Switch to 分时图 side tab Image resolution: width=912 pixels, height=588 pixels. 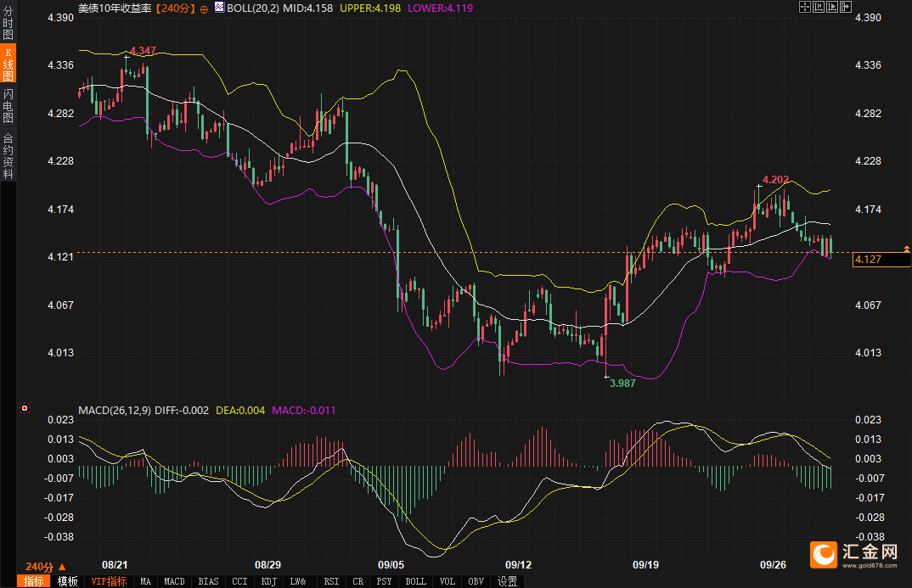[x=8, y=23]
